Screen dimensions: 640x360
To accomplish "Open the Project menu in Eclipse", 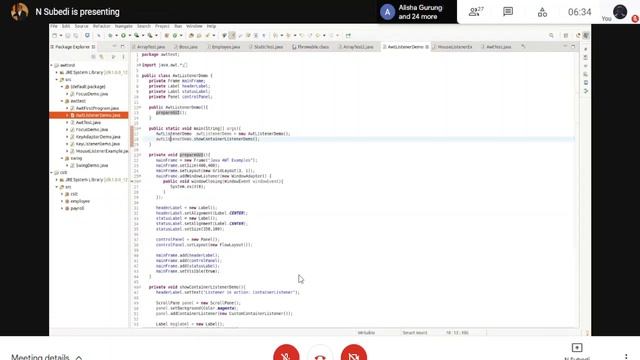I will point(162,26).
